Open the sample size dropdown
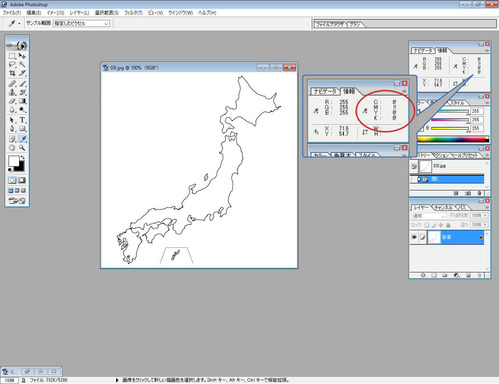This screenshot has height=384, width=499. click(81, 23)
